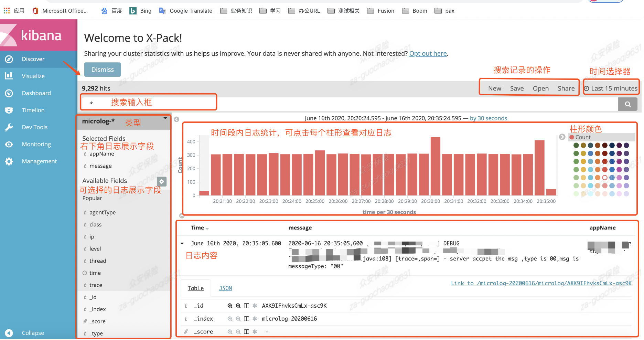Viewport: 644px width, 340px height.
Task: Open the time picker clock icon
Action: tap(587, 88)
